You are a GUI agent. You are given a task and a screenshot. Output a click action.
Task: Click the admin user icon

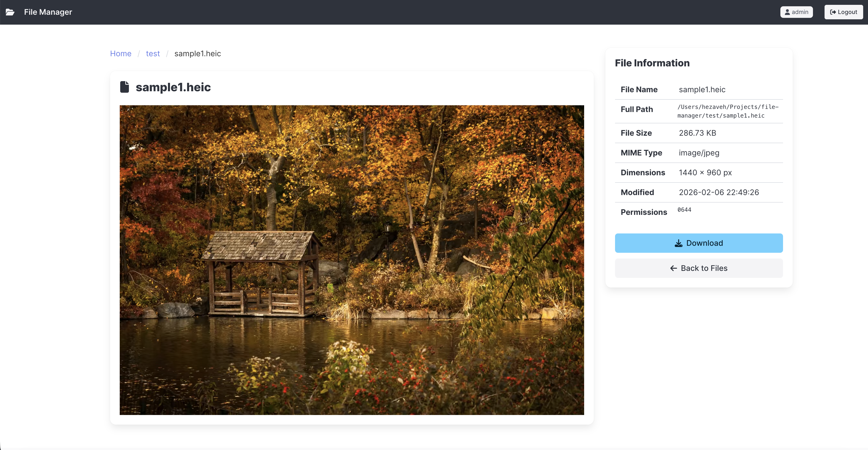tap(787, 12)
